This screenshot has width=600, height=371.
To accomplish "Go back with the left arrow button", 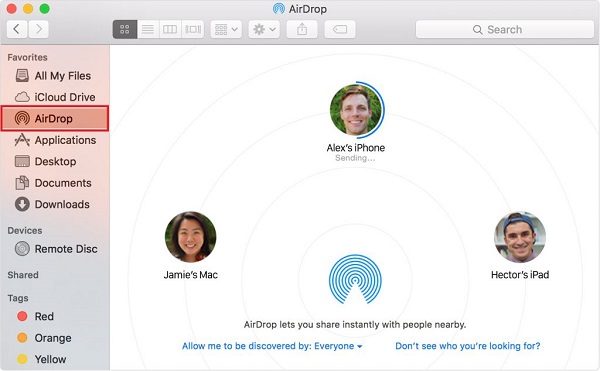I will (17, 29).
